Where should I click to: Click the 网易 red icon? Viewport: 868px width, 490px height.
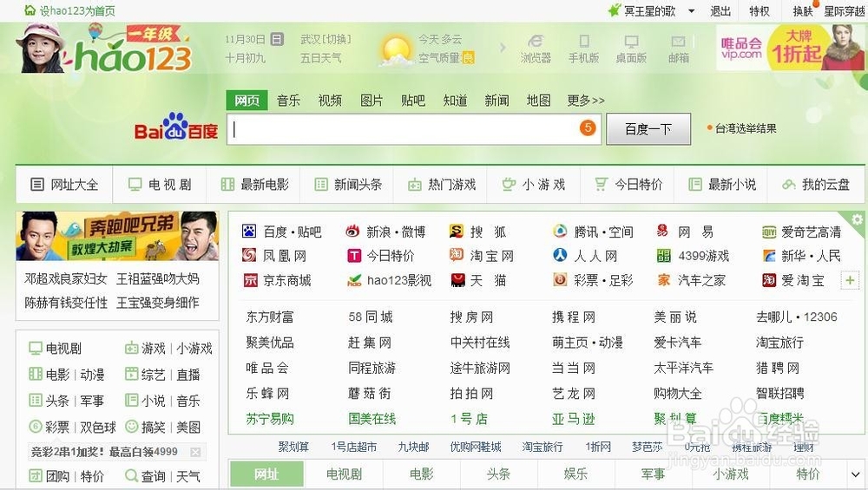(x=662, y=232)
